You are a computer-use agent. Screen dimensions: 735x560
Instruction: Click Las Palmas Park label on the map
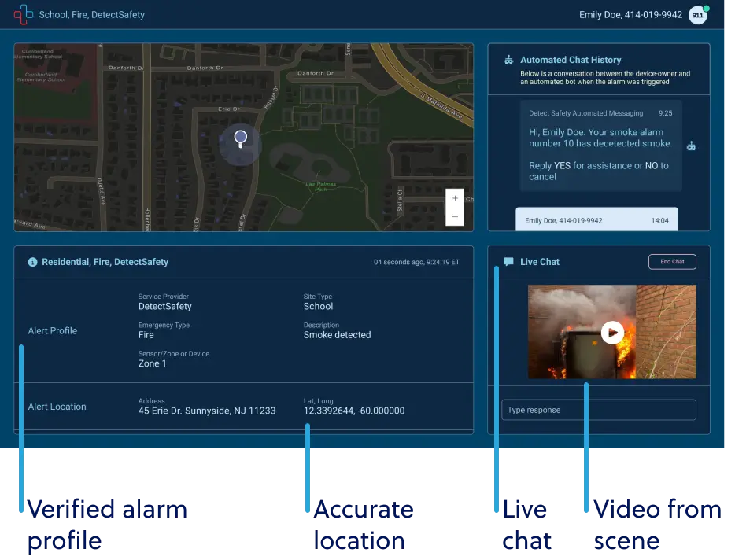pos(321,186)
